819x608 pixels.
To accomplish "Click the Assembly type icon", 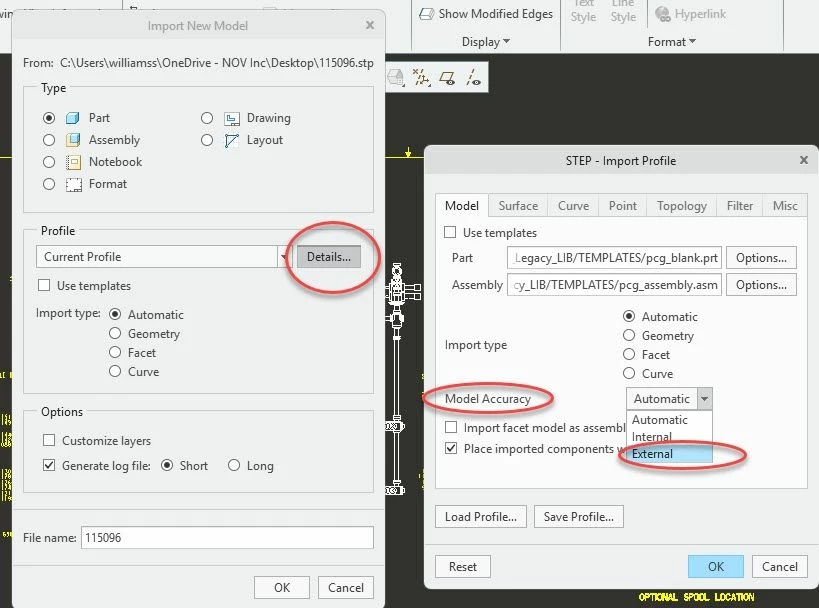I will click(x=73, y=140).
